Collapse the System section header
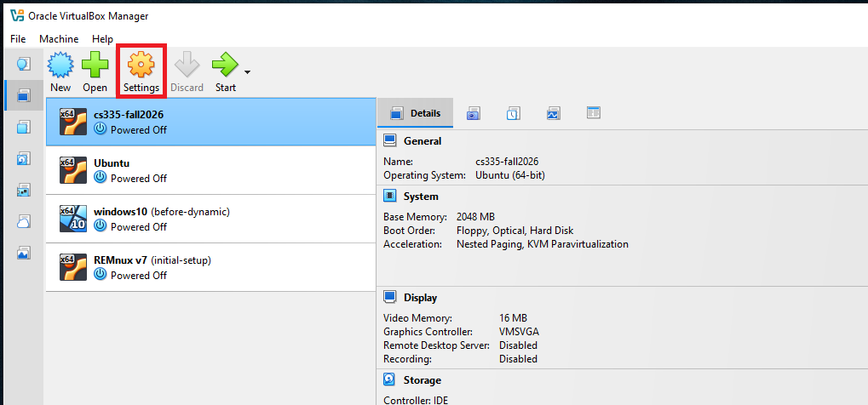Screen dimensions: 868x405 coord(421,197)
